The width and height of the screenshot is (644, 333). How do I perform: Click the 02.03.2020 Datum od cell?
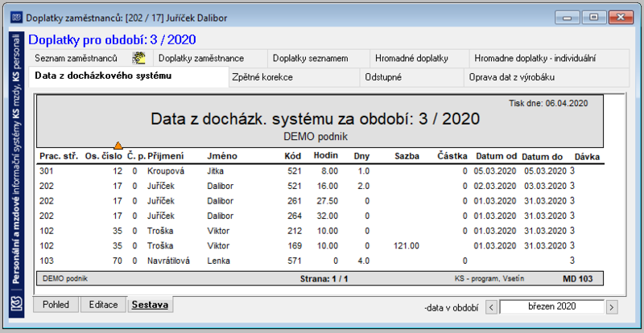coord(495,186)
